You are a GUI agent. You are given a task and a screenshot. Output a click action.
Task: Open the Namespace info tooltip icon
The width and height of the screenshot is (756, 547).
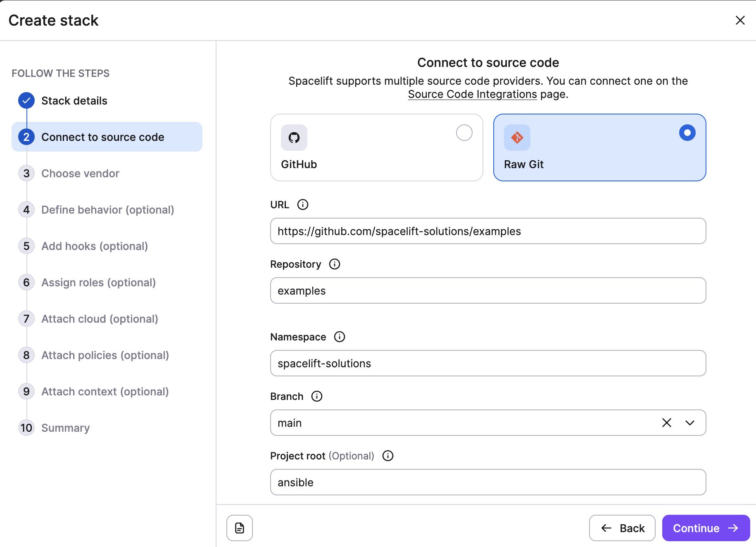[340, 337]
